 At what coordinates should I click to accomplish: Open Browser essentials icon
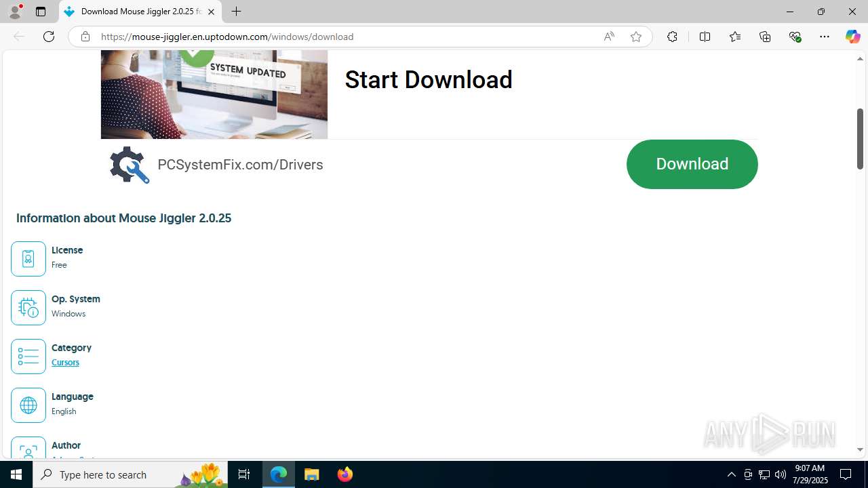click(x=795, y=37)
